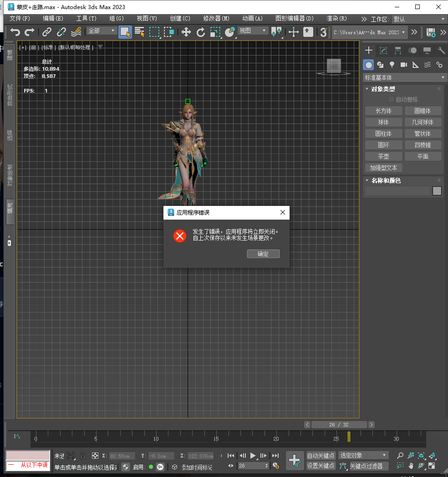Switch to the Utilities wrench panel
Image resolution: width=448 pixels, height=477 pixels.
(441, 51)
